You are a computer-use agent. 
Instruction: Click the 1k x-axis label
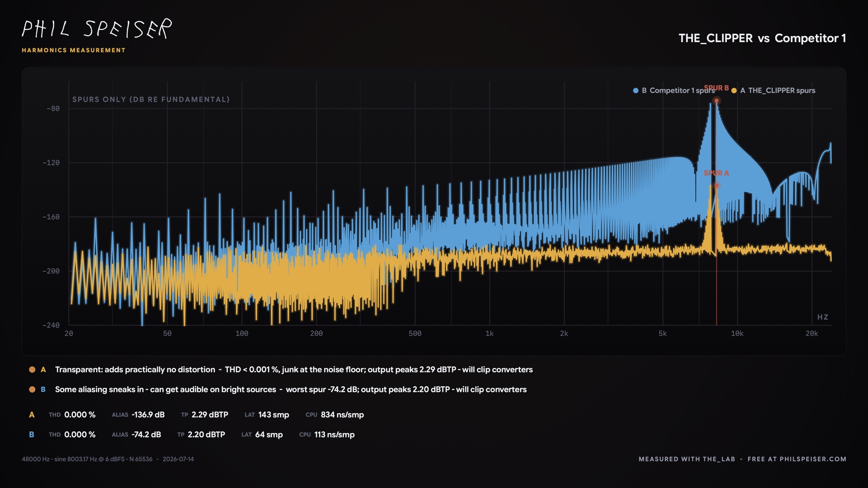coord(490,333)
